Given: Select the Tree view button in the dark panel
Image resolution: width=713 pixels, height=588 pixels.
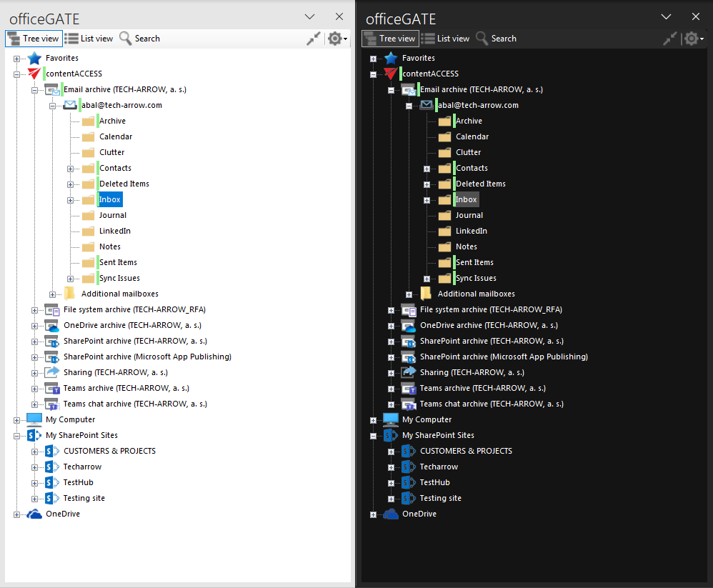Looking at the screenshot, I should click(x=389, y=39).
